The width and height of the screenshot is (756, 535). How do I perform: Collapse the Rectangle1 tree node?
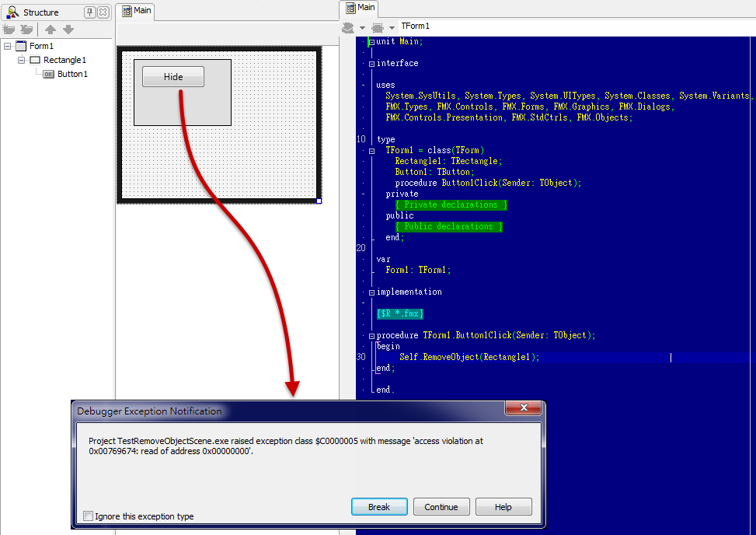(21, 61)
